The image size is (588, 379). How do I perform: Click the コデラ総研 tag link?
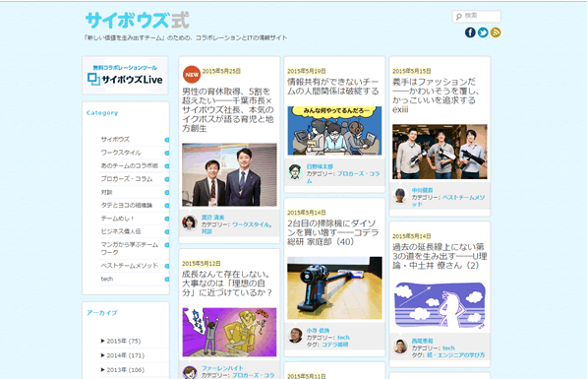pyautogui.click(x=335, y=345)
